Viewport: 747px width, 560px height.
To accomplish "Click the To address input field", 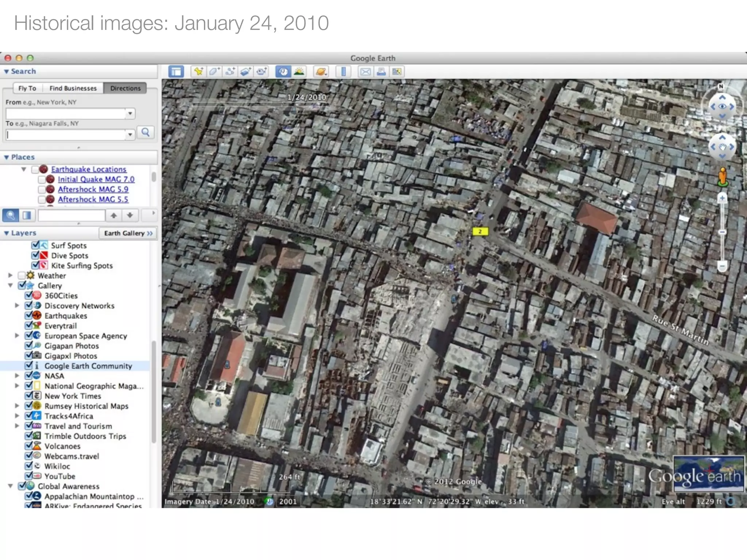I will pos(66,135).
